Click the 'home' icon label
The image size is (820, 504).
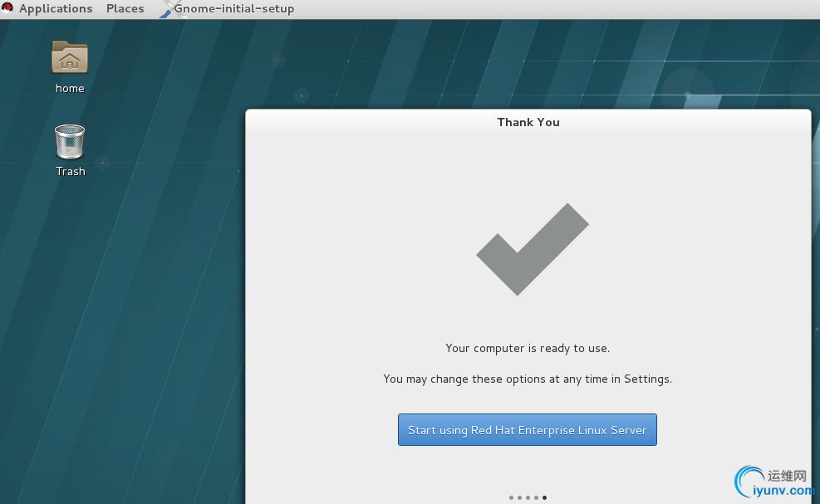(x=70, y=88)
